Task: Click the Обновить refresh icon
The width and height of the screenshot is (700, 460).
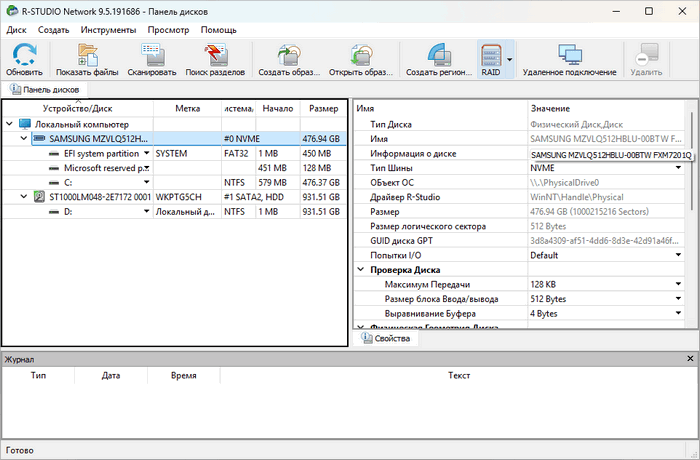Action: point(24,55)
